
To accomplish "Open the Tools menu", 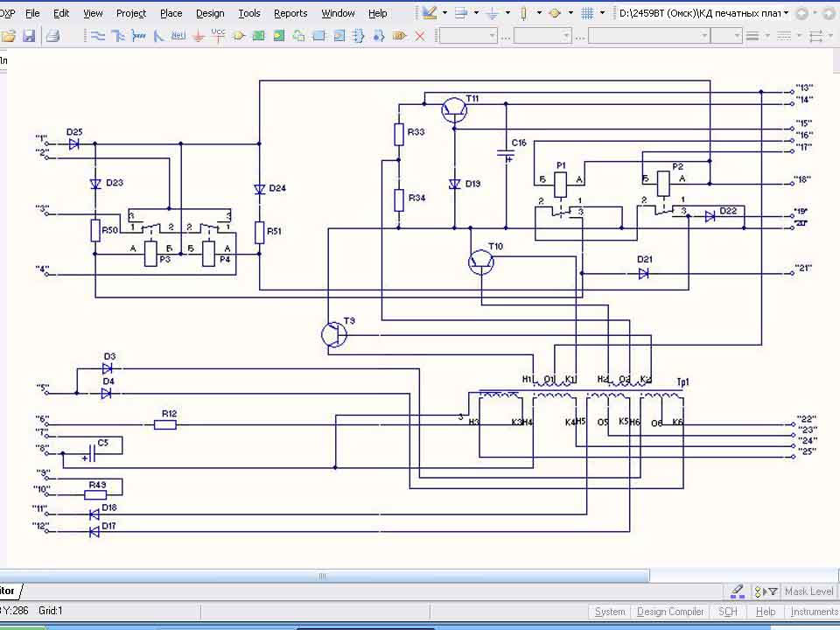I will point(249,13).
